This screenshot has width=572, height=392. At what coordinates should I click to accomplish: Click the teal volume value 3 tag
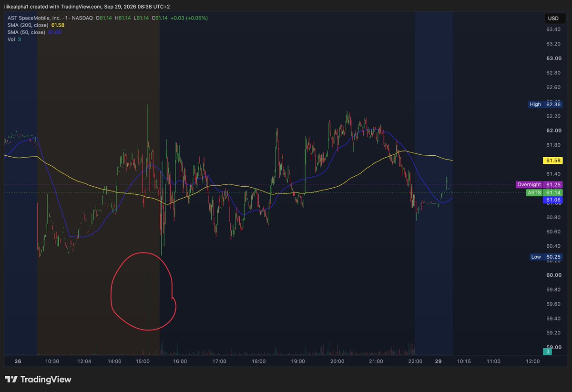(548, 352)
